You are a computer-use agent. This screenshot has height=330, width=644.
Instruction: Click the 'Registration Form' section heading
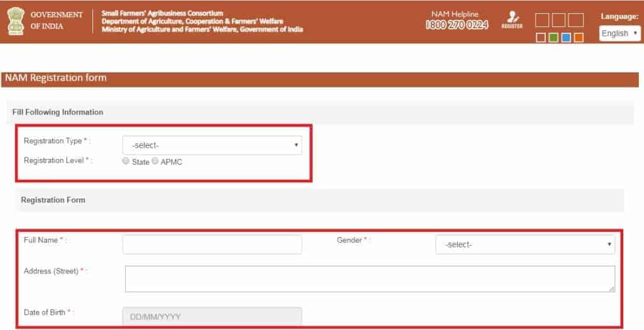click(53, 200)
